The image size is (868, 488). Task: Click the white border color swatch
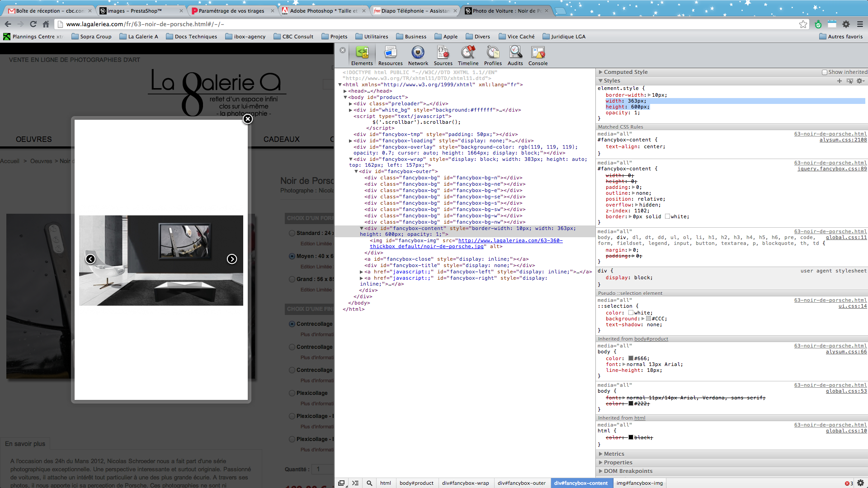pos(667,217)
